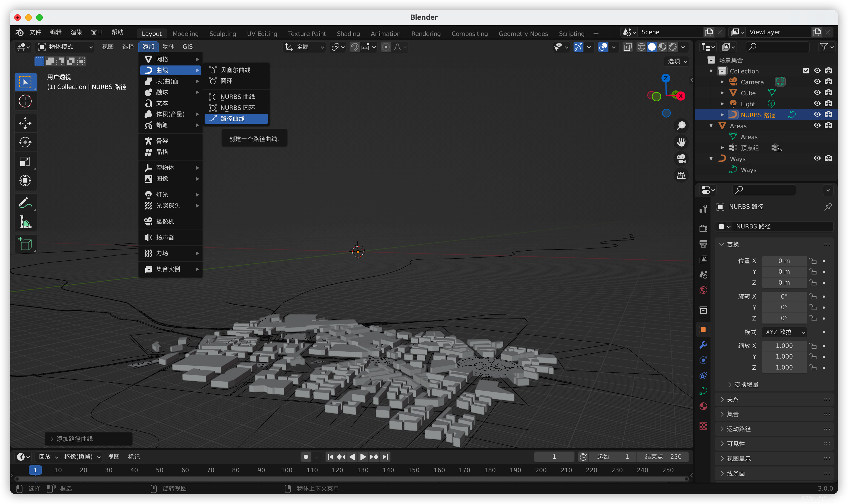Activate the Measure tool
This screenshot has width=848, height=504.
[x=25, y=222]
